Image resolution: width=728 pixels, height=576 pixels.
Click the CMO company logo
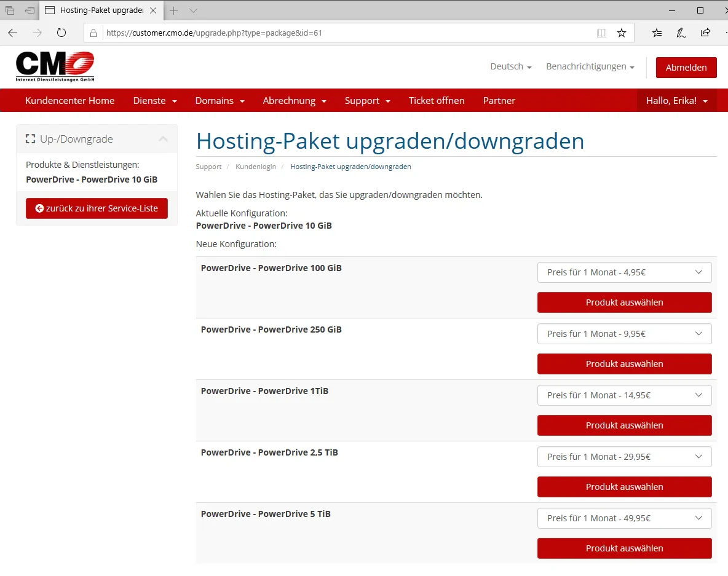click(x=55, y=66)
